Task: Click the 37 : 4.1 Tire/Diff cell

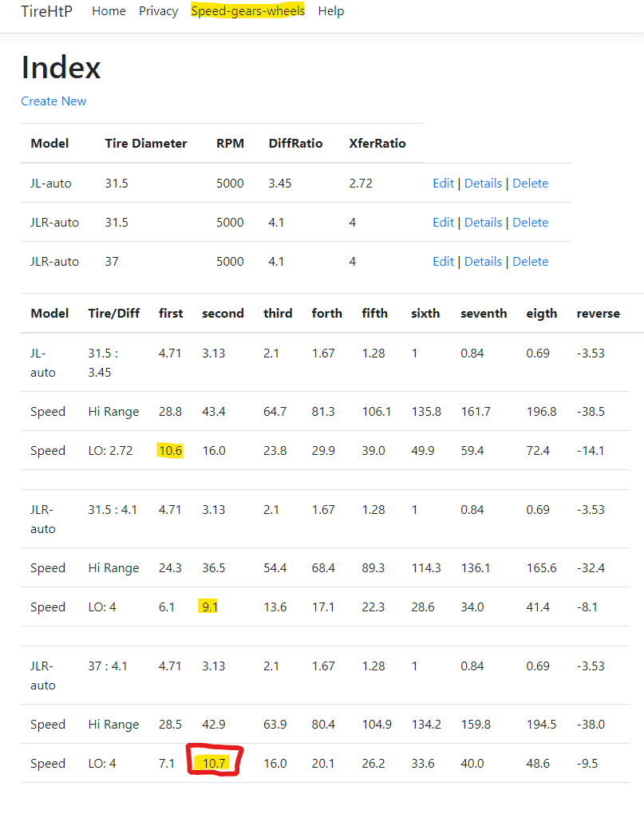Action: [108, 666]
